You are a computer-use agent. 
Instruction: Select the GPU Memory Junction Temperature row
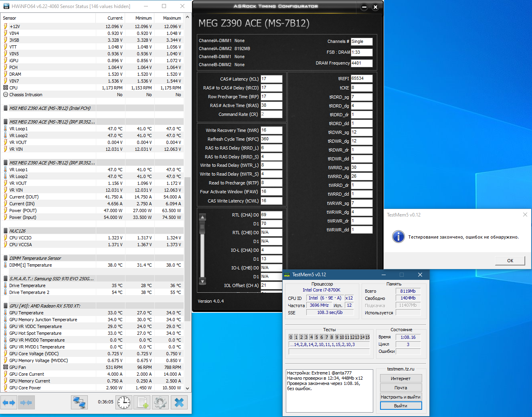[92, 320]
